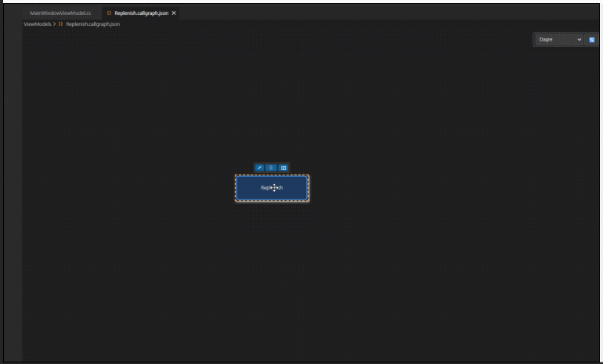Viewport: 603px width, 364px height.
Task: Switch to the MainWindowViewModel.cs tab
Action: click(x=60, y=13)
